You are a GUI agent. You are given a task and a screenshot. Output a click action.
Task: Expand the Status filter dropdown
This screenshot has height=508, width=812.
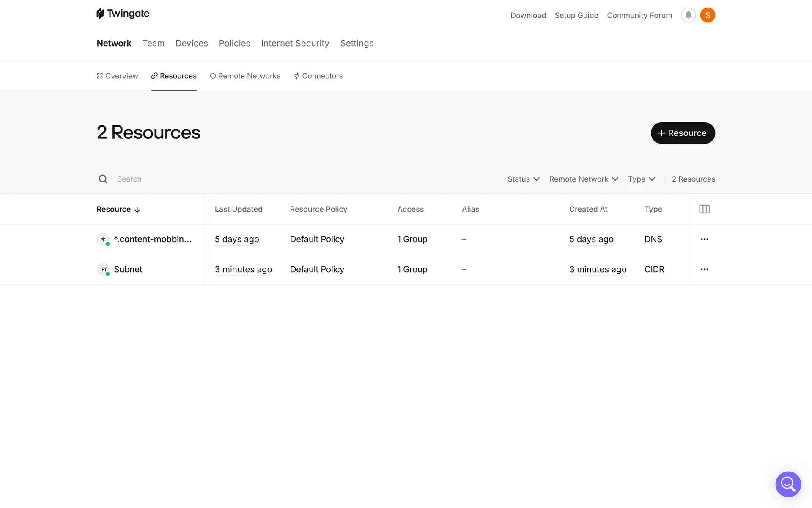pyautogui.click(x=523, y=179)
